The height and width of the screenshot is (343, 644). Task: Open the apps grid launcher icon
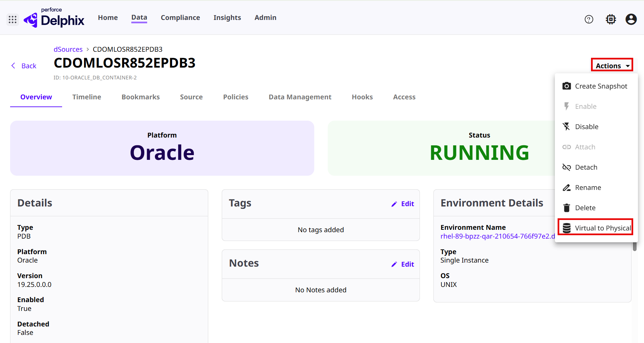click(x=13, y=20)
